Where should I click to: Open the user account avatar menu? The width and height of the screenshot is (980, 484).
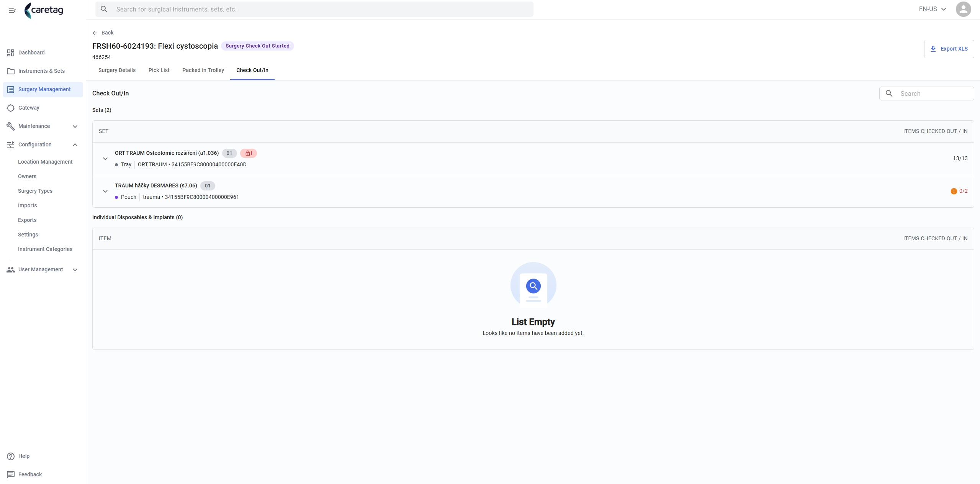(963, 9)
